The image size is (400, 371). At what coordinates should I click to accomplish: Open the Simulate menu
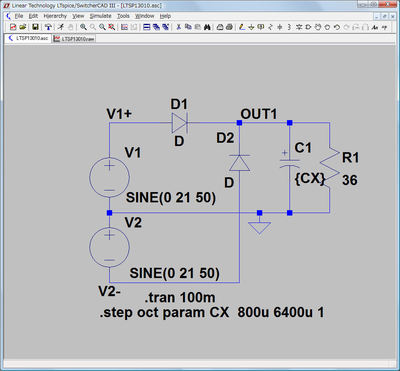tap(100, 16)
